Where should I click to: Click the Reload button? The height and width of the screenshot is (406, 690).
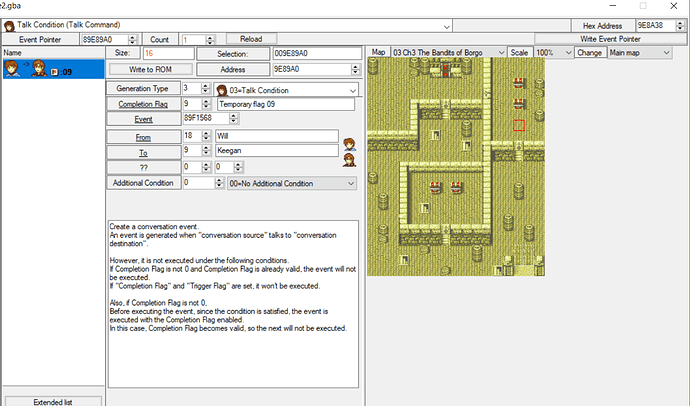pos(251,39)
